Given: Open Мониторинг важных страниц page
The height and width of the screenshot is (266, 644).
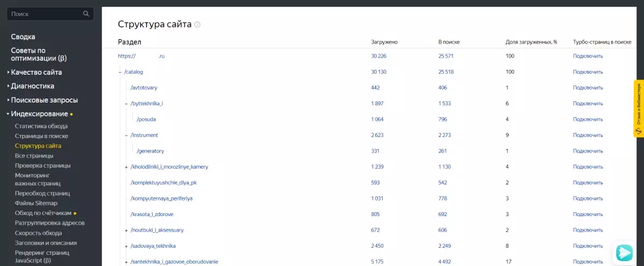Looking at the screenshot, I should click(x=38, y=179).
